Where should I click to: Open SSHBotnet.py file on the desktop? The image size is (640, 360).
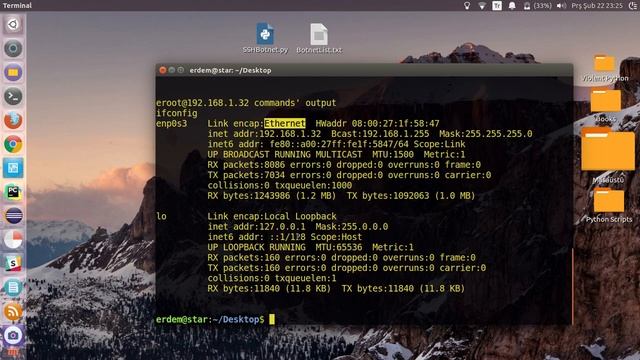[x=265, y=38]
